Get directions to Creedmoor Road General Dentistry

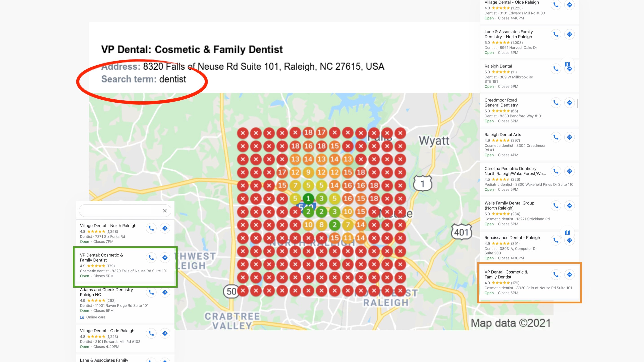[x=569, y=102]
